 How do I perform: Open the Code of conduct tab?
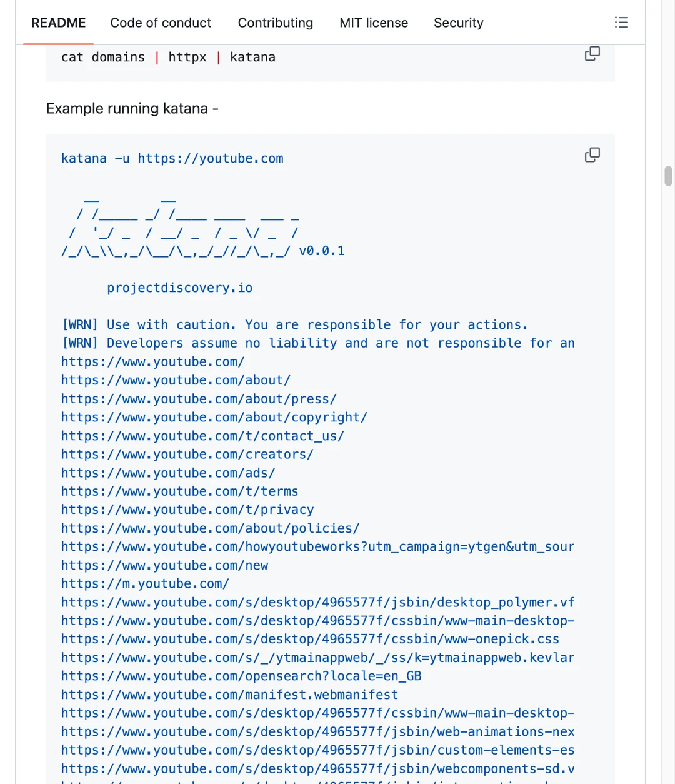click(x=161, y=23)
